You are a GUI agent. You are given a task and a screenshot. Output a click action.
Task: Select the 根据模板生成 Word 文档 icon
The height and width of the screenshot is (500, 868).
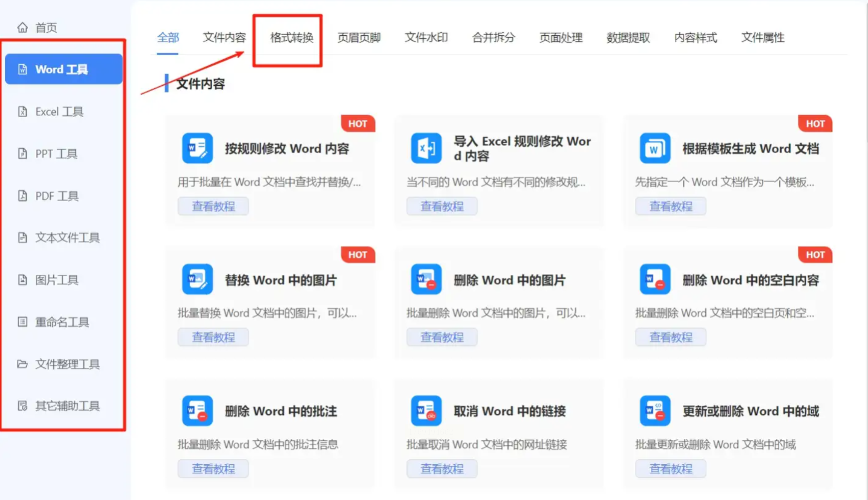coord(655,148)
